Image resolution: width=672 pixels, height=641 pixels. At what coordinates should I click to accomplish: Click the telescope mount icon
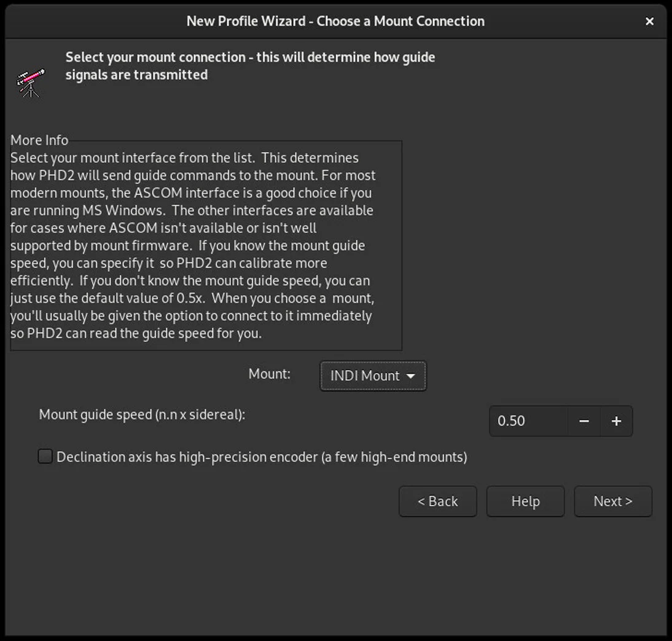click(x=31, y=83)
